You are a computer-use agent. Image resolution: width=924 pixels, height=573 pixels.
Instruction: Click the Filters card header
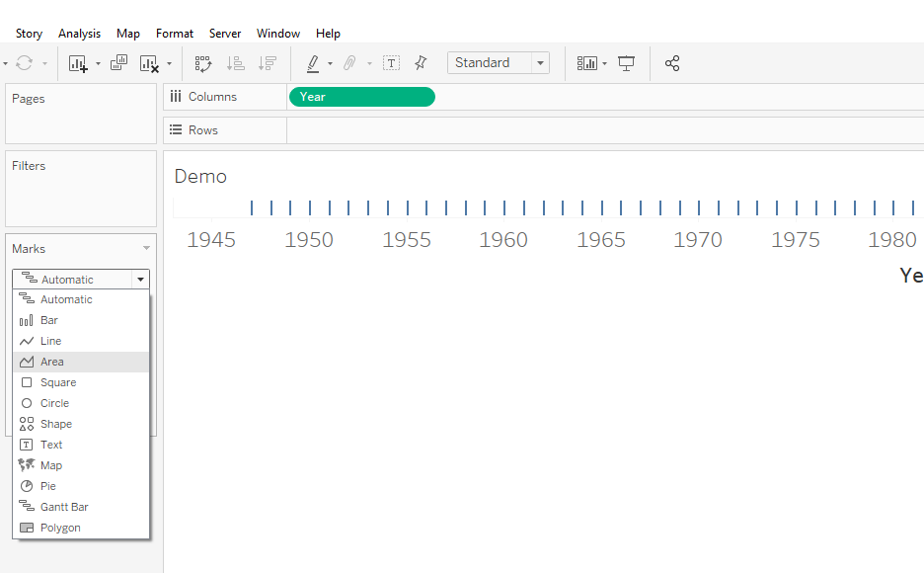[29, 166]
